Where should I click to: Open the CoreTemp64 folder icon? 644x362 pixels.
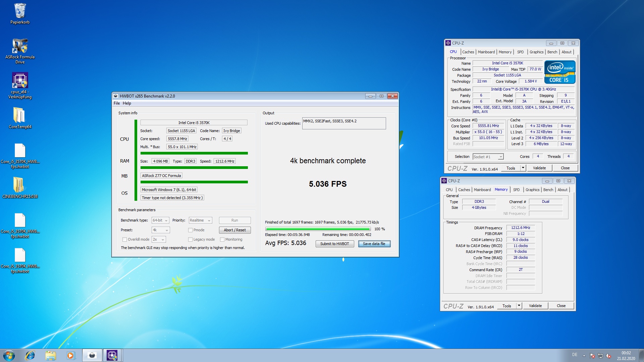(x=20, y=118)
